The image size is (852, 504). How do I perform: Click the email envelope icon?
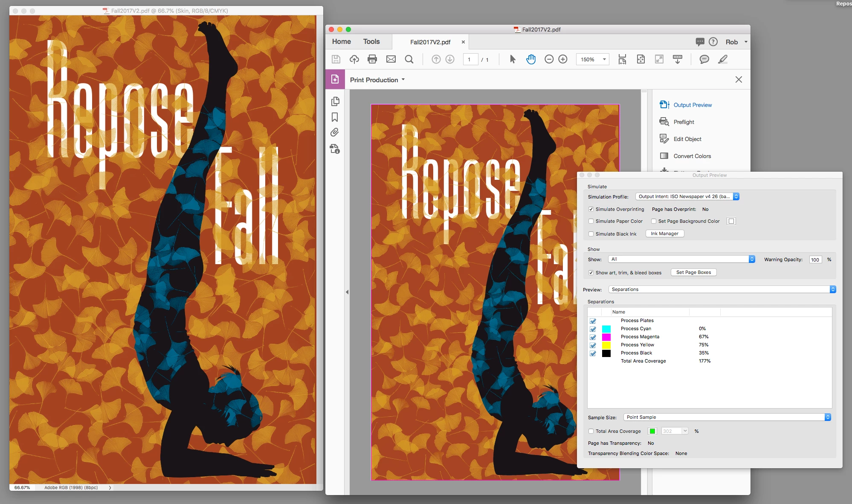point(391,59)
